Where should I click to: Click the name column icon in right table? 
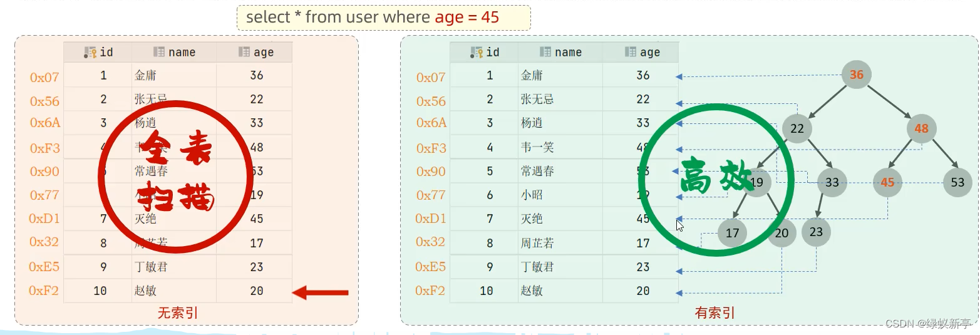pos(545,53)
